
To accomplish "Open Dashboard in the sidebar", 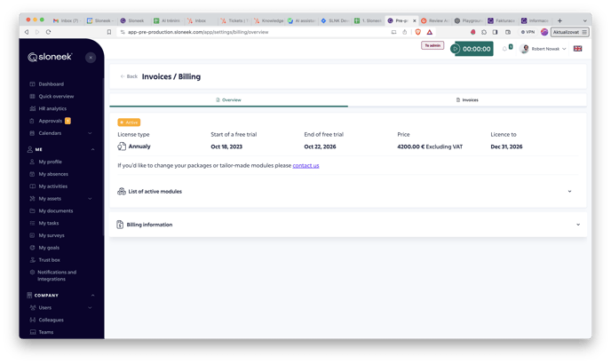I will (51, 84).
